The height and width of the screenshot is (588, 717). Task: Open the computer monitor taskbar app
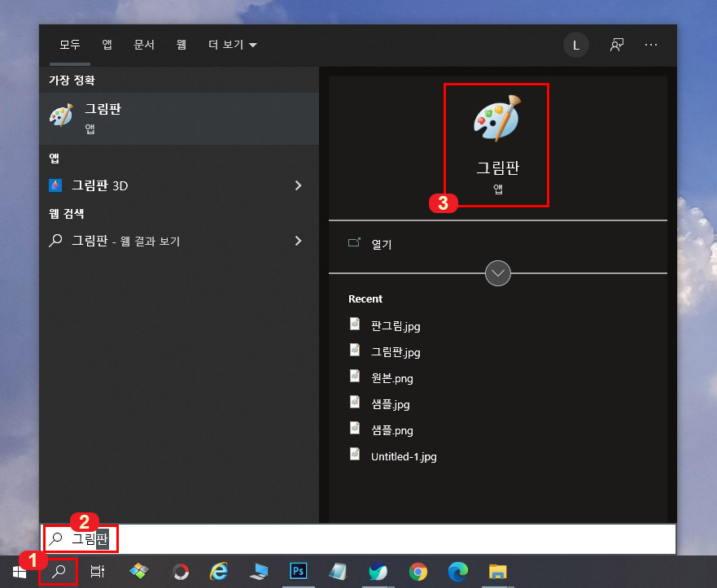click(x=260, y=571)
